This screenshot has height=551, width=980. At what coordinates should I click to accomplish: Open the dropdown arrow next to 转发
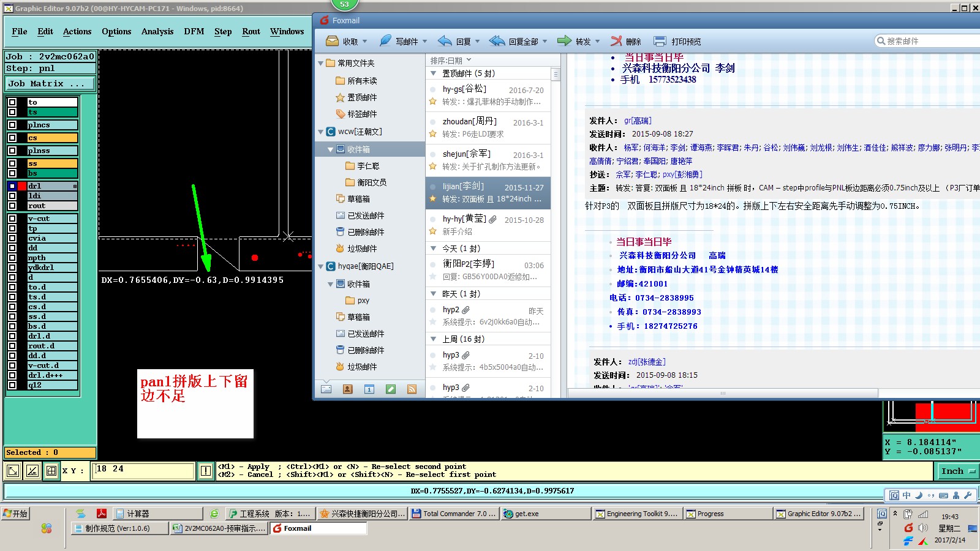(598, 42)
